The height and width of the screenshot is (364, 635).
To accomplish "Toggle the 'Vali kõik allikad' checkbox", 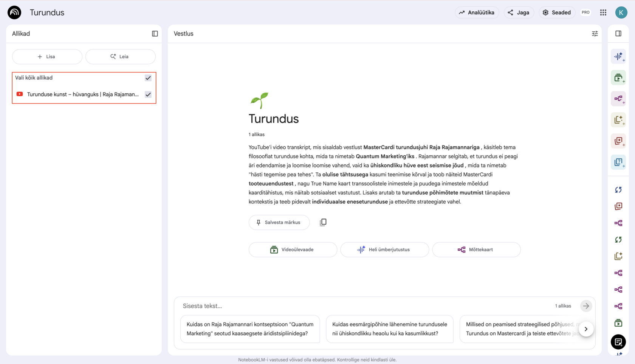I will point(148,78).
